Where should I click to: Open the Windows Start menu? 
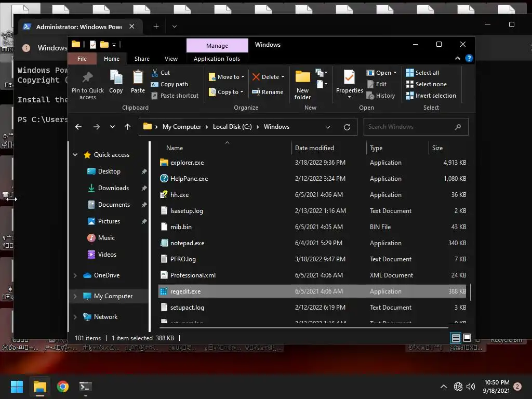pyautogui.click(x=17, y=387)
